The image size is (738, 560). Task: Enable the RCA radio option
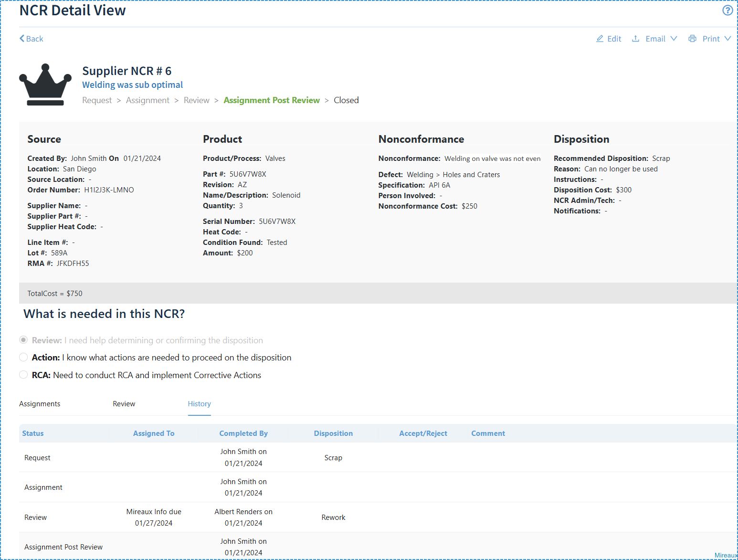click(x=23, y=375)
